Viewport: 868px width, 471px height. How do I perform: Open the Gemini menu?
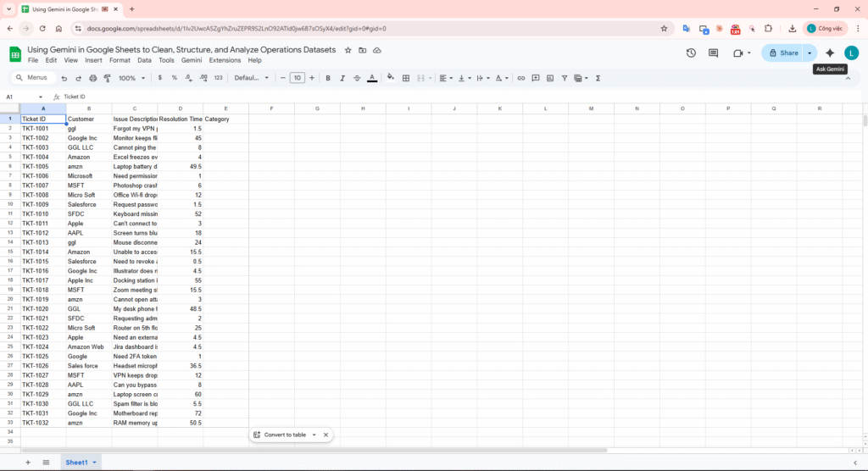[192, 60]
